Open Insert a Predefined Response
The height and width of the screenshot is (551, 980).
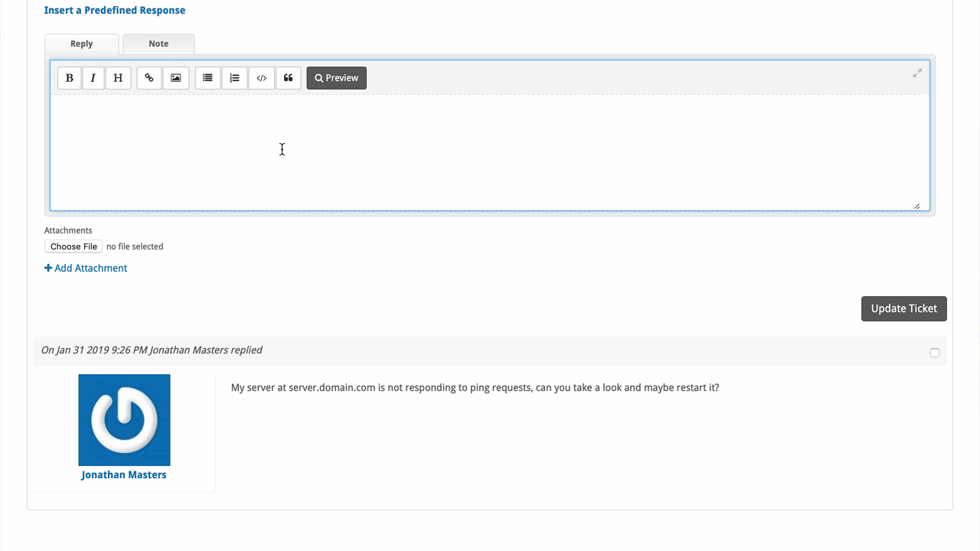[x=115, y=11]
